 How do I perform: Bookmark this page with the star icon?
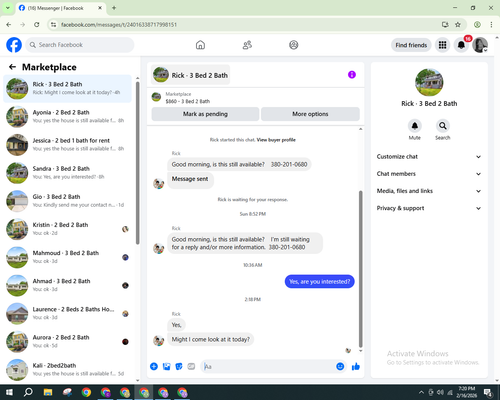coord(458,25)
